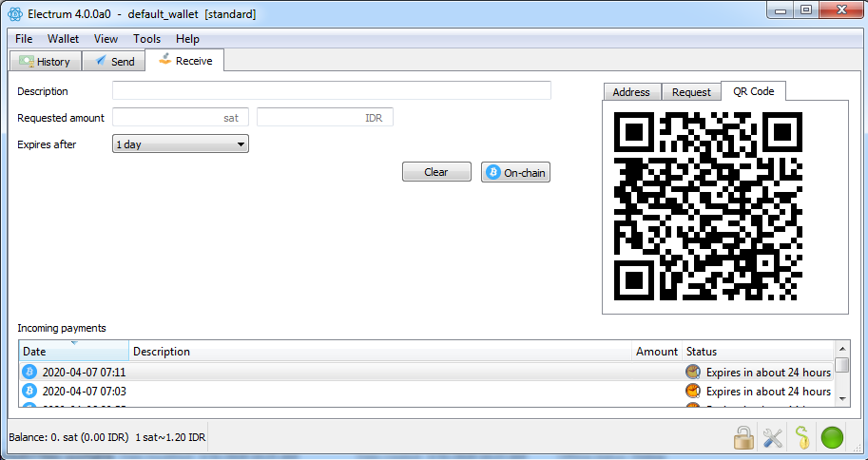
Task: Select the QR Code tab
Action: click(753, 91)
